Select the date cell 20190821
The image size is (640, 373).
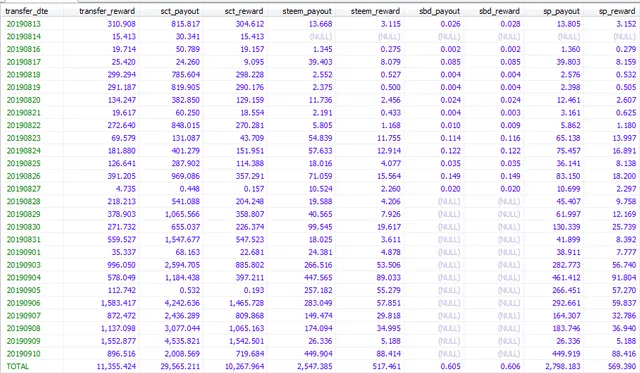[x=24, y=112]
